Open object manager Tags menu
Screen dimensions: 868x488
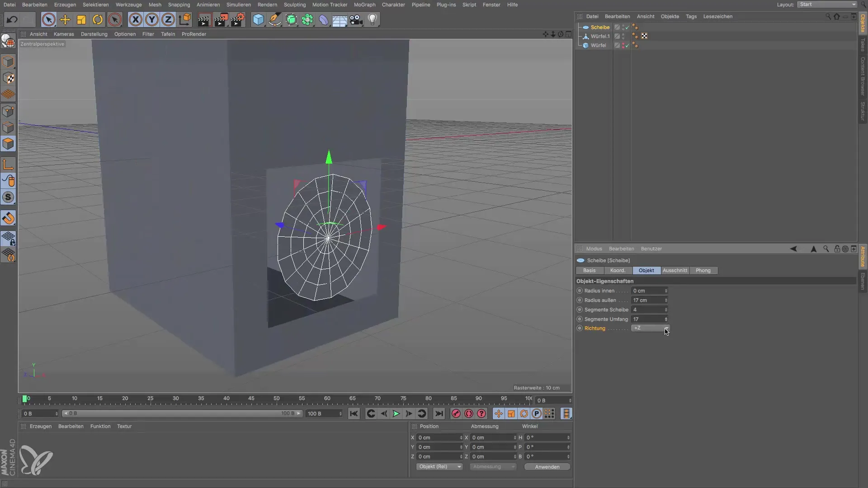pyautogui.click(x=691, y=16)
